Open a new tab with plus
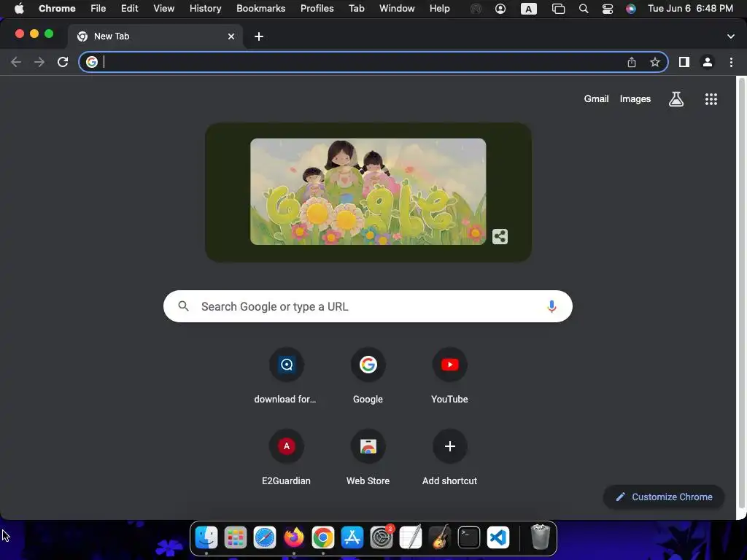 coord(259,36)
